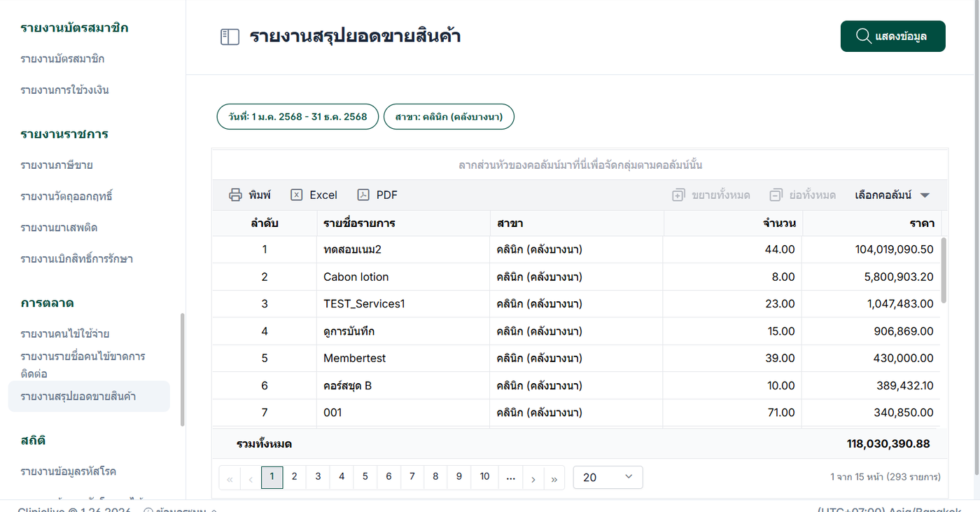This screenshot has width=980, height=512.
Task: Open รายงานภาษีขาย in the sidebar
Action: (x=57, y=165)
